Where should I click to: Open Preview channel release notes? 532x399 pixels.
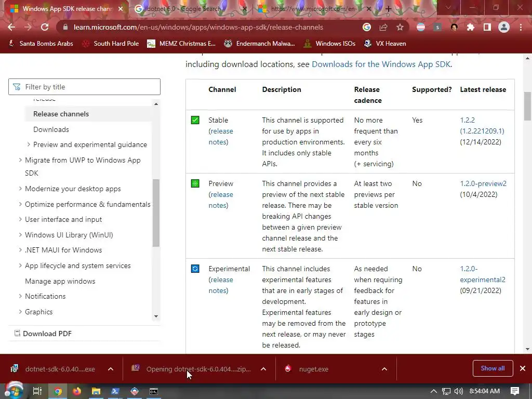221,200
